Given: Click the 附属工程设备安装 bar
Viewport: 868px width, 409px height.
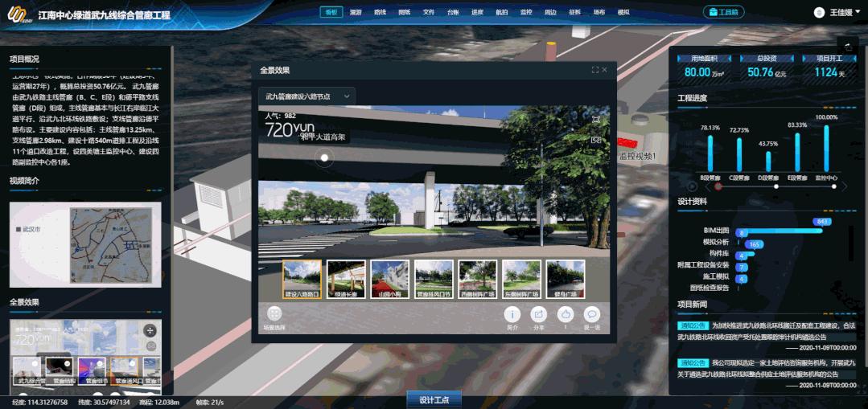Looking at the screenshot, I should coord(742,267).
